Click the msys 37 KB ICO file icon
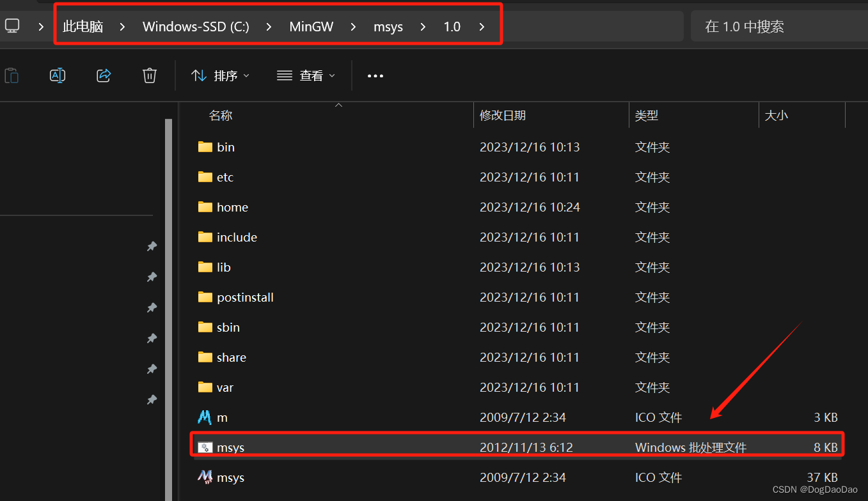The image size is (868, 501). 205,477
